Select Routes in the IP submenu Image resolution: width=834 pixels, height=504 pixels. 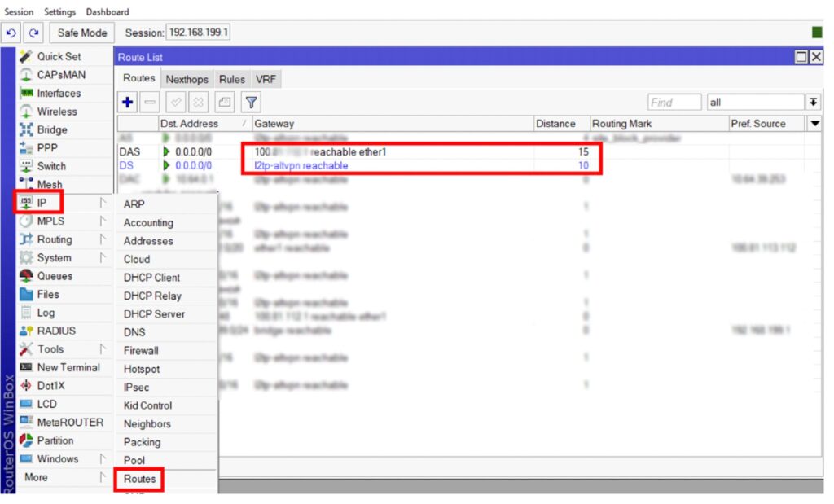pyautogui.click(x=139, y=479)
